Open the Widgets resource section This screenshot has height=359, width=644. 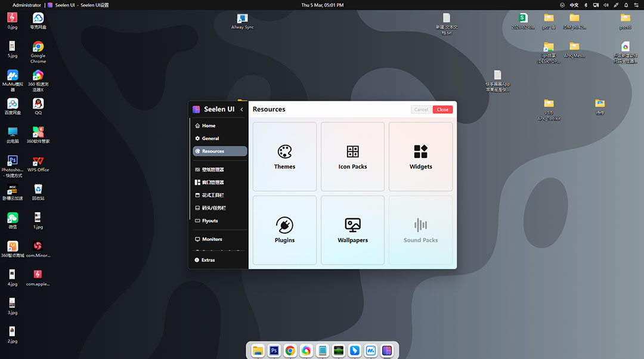(420, 156)
